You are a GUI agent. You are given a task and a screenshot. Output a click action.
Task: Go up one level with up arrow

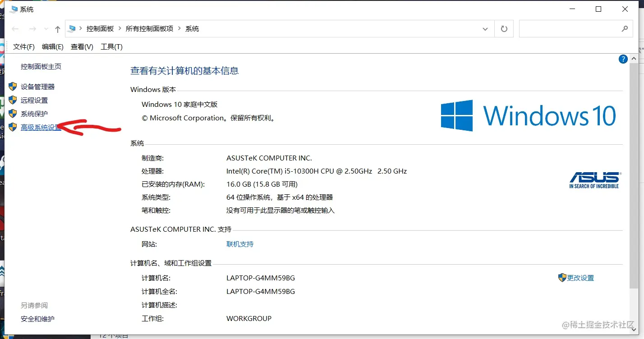[57, 29]
